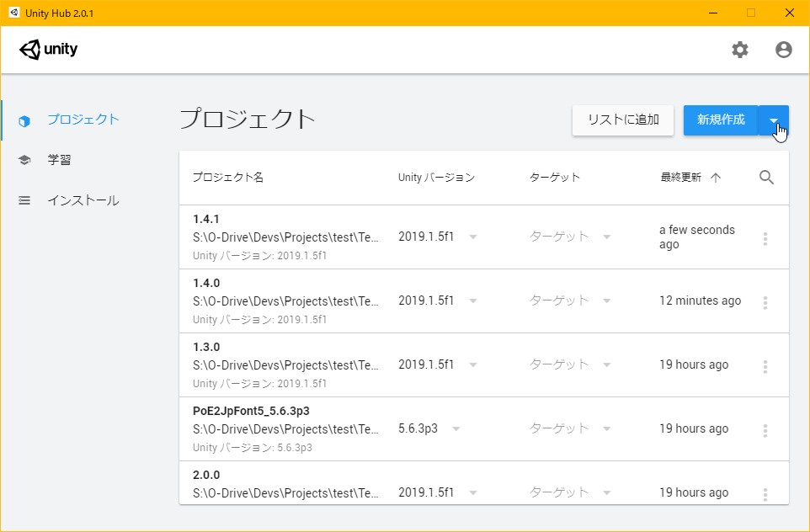Open Unity version dropdown for project 1.4.1
810x532 pixels.
(x=472, y=237)
